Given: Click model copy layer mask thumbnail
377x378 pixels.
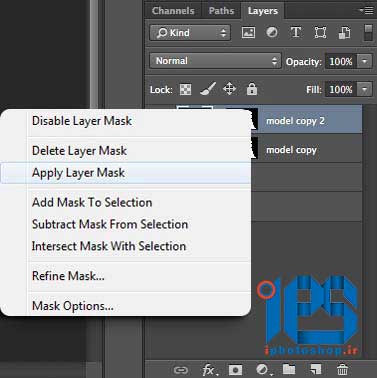Looking at the screenshot, I should [x=254, y=148].
